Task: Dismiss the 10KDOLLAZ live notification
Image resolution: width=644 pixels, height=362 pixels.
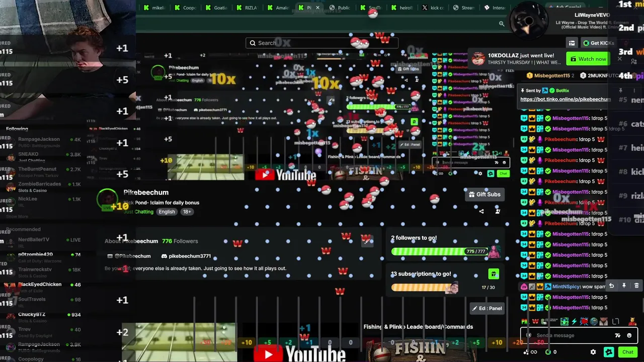Action: (620, 59)
